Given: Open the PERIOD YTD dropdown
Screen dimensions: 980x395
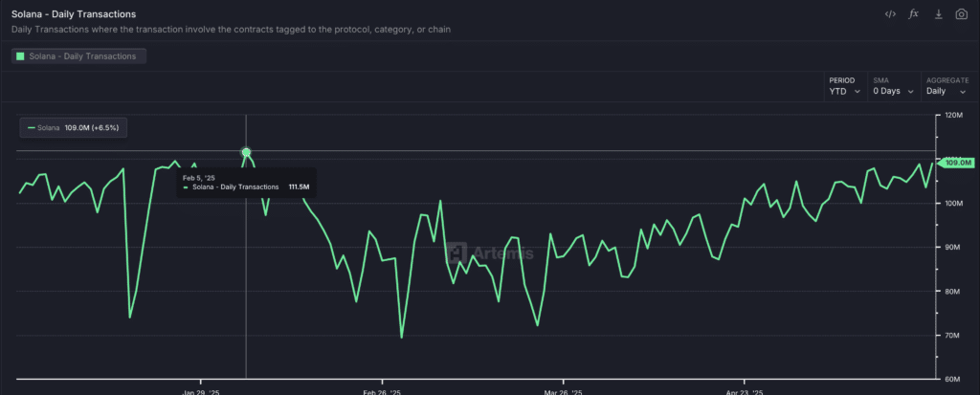Looking at the screenshot, I should pyautogui.click(x=844, y=86).
